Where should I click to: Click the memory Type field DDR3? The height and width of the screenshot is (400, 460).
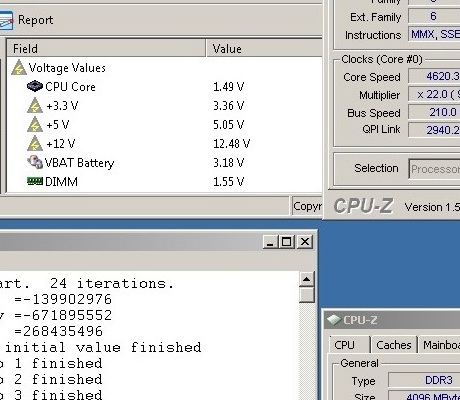point(424,380)
